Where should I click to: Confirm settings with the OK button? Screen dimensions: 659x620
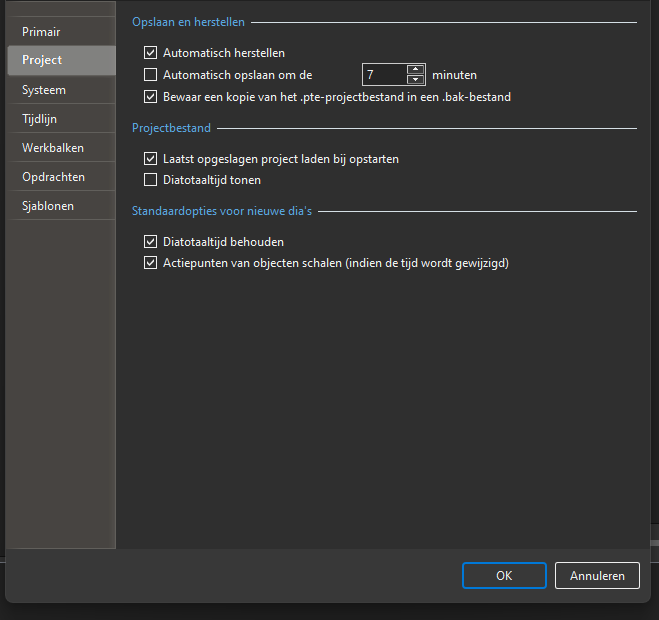point(504,576)
